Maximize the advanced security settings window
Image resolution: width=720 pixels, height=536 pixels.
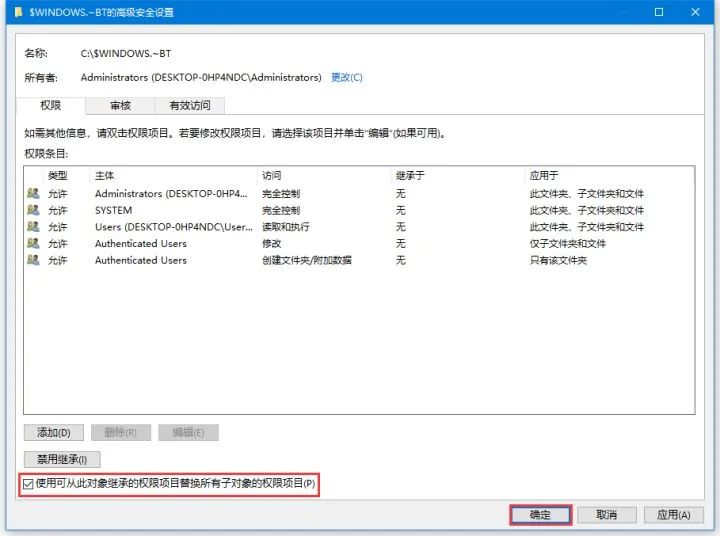[659, 12]
